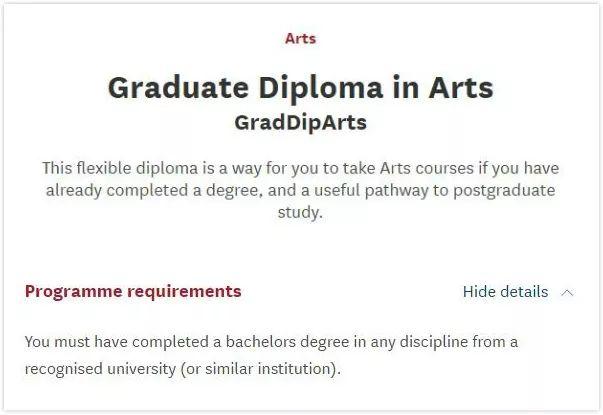The image size is (603, 415).
Task: Select the "GradDipArts" abbreviation heading
Action: [300, 122]
